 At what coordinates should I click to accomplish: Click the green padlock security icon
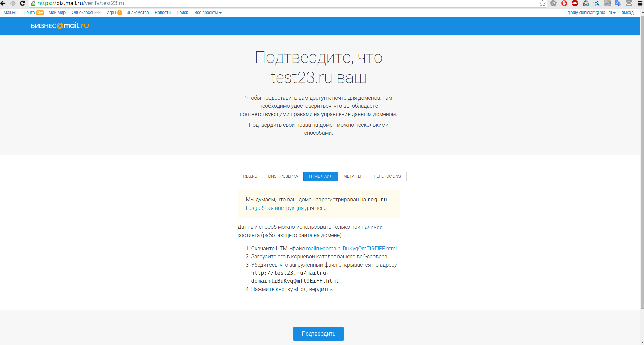[x=33, y=3]
